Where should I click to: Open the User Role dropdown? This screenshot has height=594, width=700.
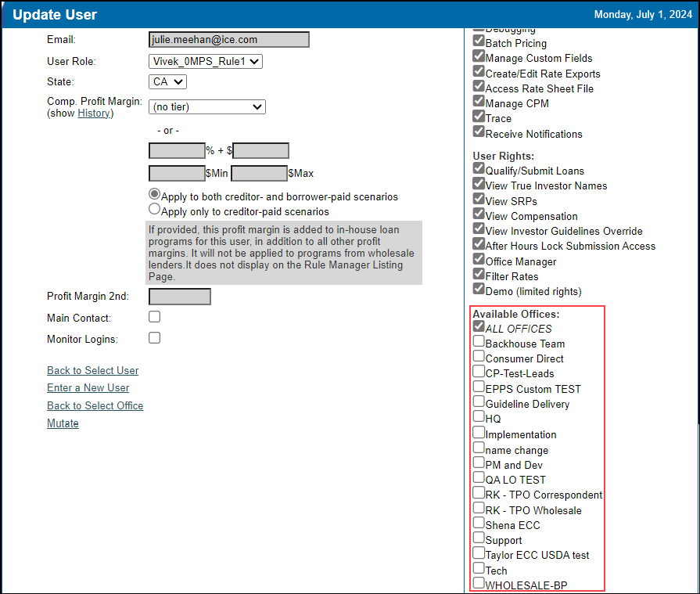pos(206,61)
